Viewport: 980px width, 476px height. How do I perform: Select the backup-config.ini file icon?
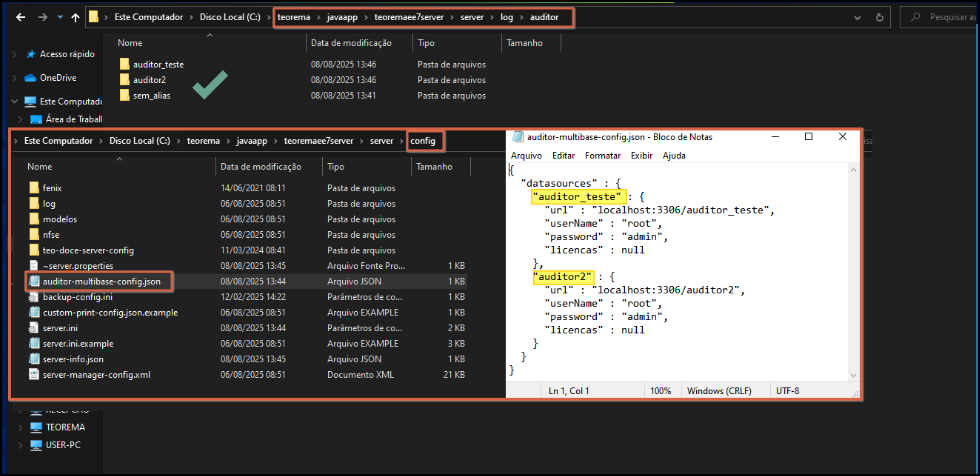tap(34, 297)
